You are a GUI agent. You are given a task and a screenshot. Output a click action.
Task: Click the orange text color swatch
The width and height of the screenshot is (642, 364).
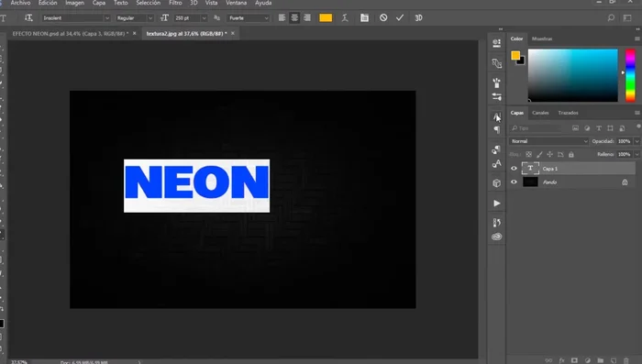pyautogui.click(x=326, y=18)
